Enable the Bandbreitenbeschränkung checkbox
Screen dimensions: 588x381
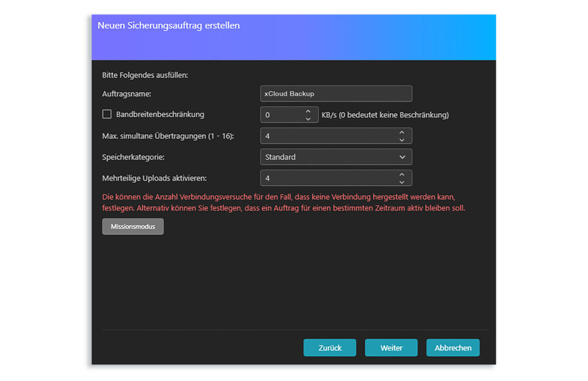[x=107, y=114]
